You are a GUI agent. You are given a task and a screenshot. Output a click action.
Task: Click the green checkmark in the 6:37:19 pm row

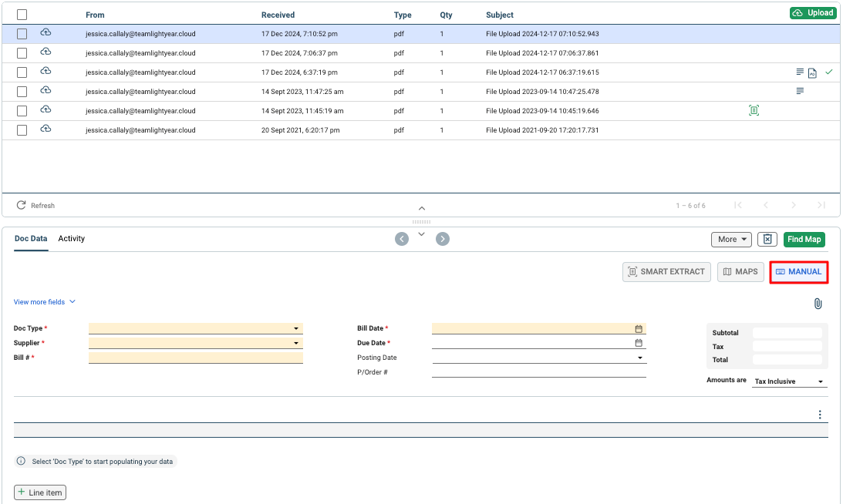(x=829, y=72)
